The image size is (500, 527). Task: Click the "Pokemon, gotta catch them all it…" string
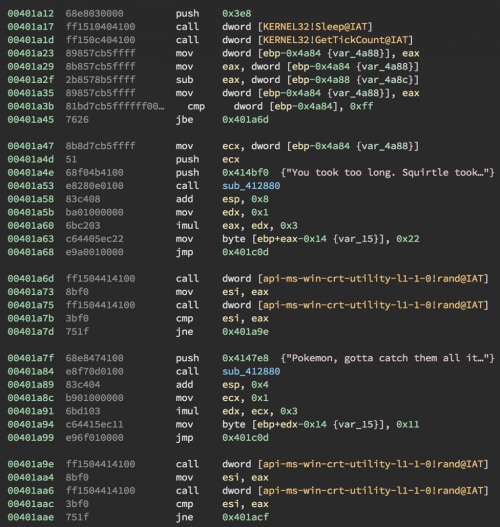(387, 358)
